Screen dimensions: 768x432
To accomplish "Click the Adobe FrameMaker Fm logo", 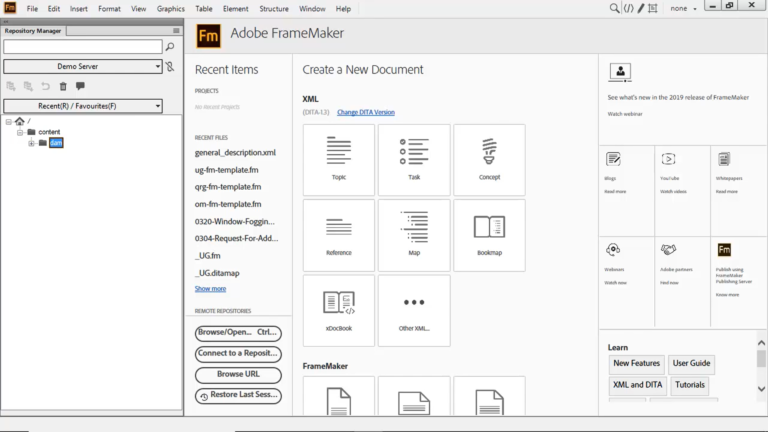I will (x=209, y=36).
